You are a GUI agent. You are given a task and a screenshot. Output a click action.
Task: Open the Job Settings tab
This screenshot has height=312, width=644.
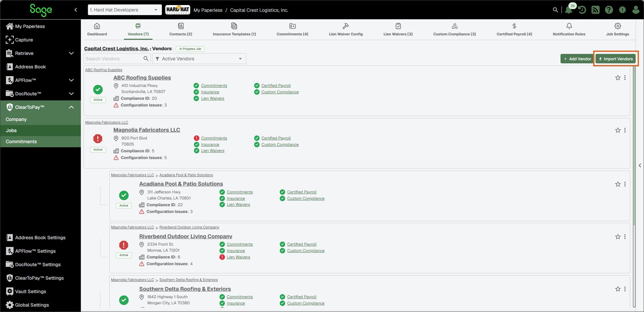617,29
